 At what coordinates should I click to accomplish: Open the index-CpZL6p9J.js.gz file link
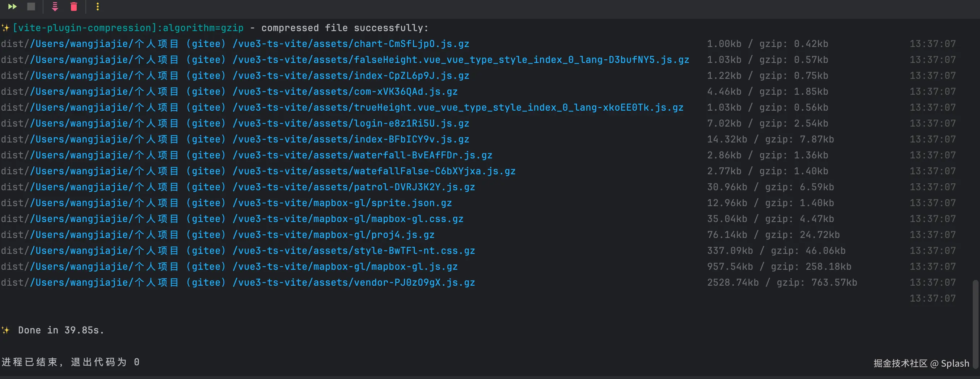250,76
